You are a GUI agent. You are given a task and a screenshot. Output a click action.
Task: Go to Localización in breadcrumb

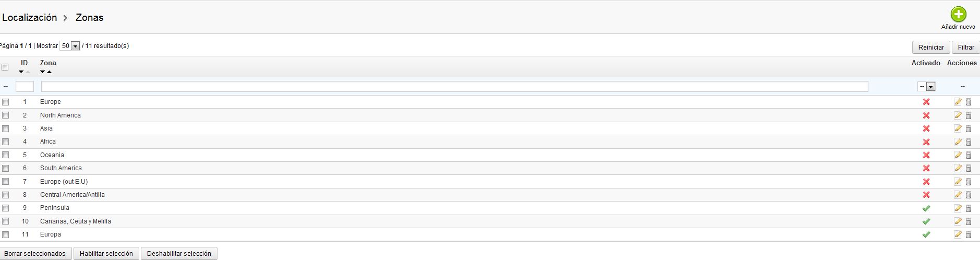(x=30, y=18)
